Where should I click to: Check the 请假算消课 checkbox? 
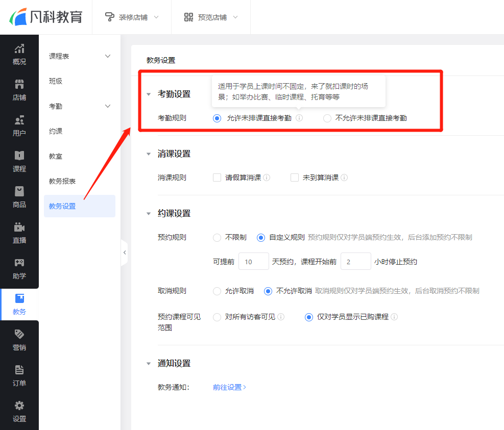[217, 178]
